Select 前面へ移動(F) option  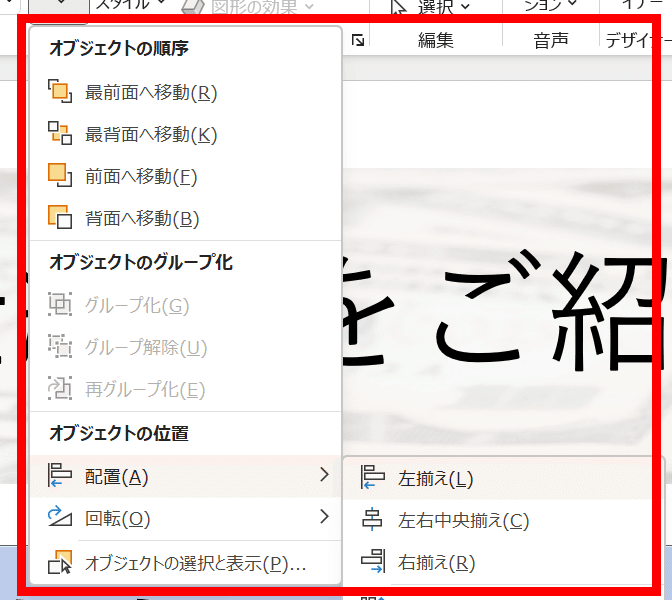click(186, 176)
